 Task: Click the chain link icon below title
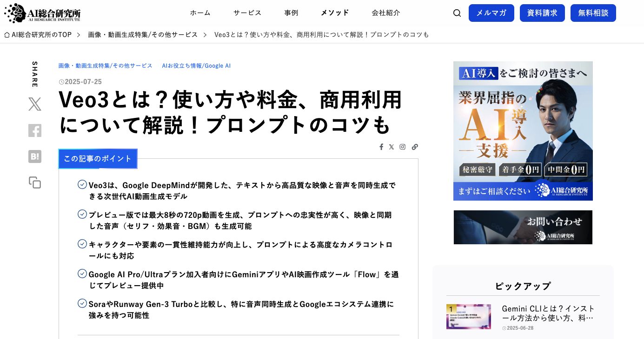click(415, 147)
